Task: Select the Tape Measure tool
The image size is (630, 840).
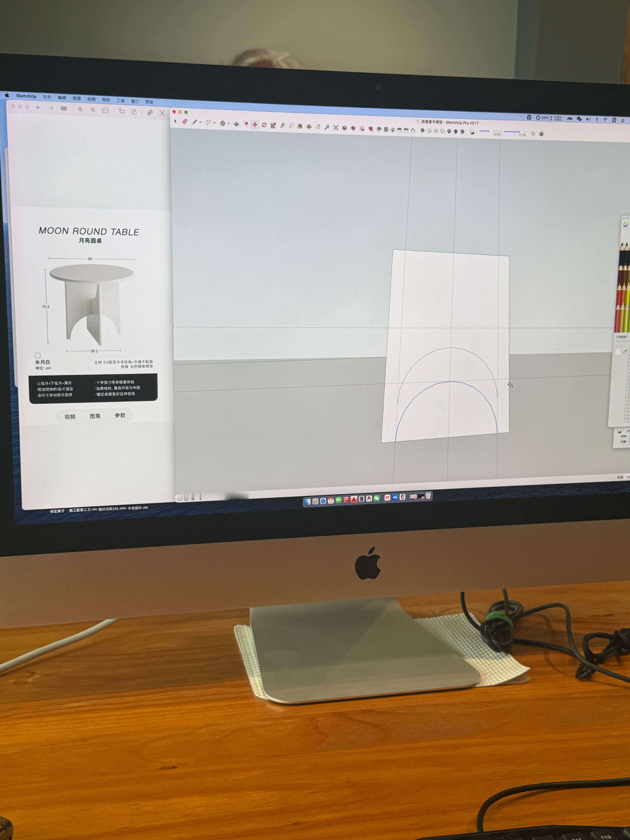Action: point(282,126)
